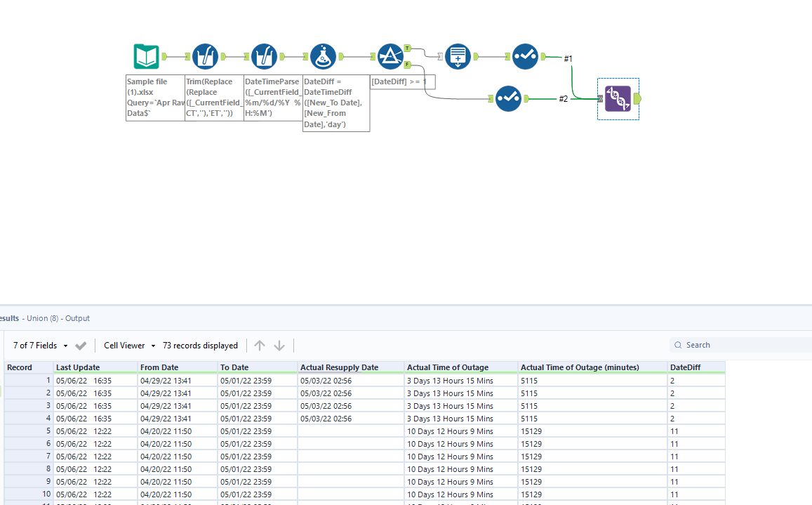
Task: Select the Input Data tool for Sample file
Action: coord(145,56)
